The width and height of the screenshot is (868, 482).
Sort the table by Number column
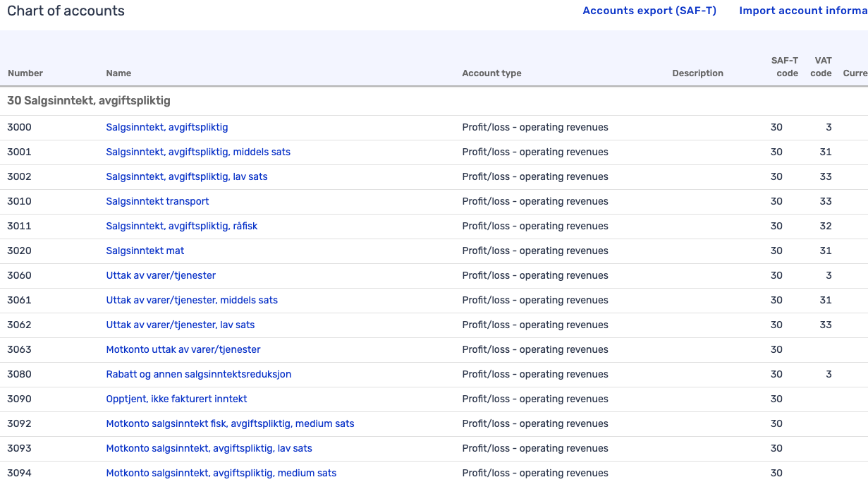(25, 73)
